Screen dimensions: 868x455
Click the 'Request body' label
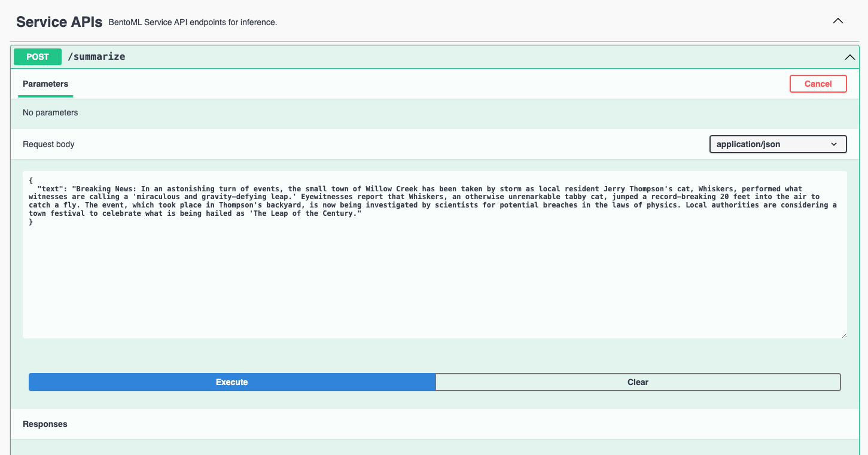click(x=48, y=144)
